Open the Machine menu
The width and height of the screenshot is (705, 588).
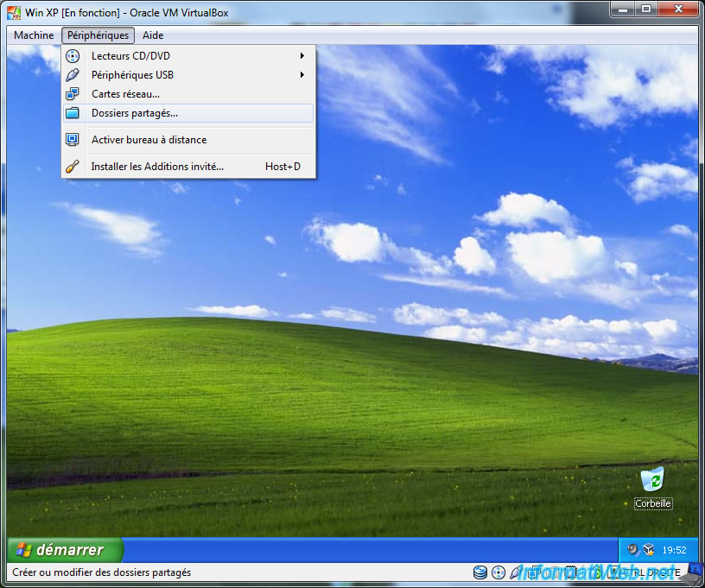pos(34,35)
